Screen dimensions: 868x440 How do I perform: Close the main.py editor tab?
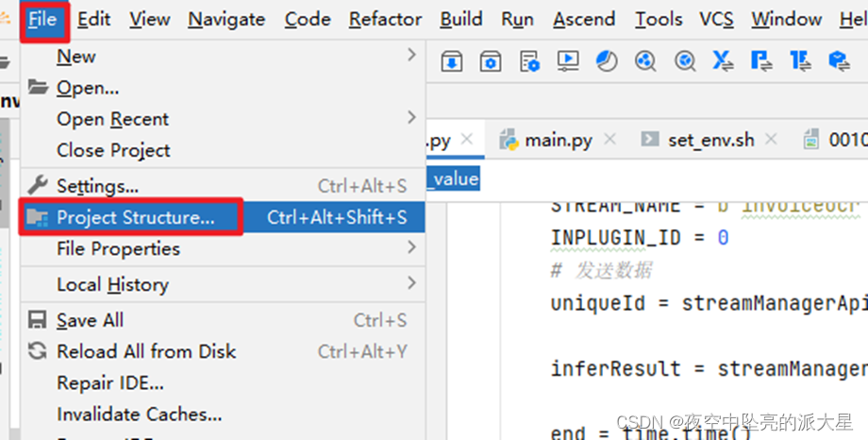[x=609, y=140]
